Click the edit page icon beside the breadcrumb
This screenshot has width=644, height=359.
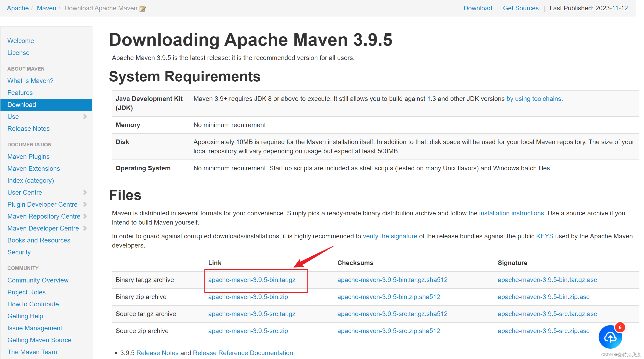[143, 8]
